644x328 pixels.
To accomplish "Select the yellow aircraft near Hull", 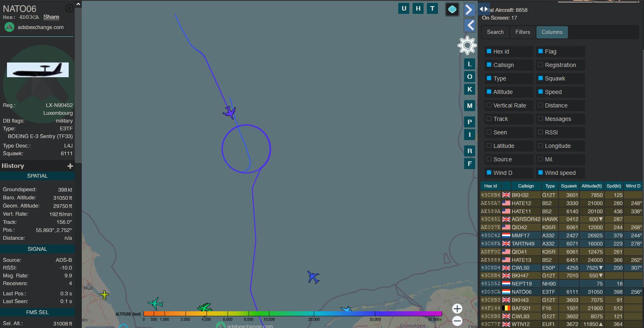I will (104, 295).
